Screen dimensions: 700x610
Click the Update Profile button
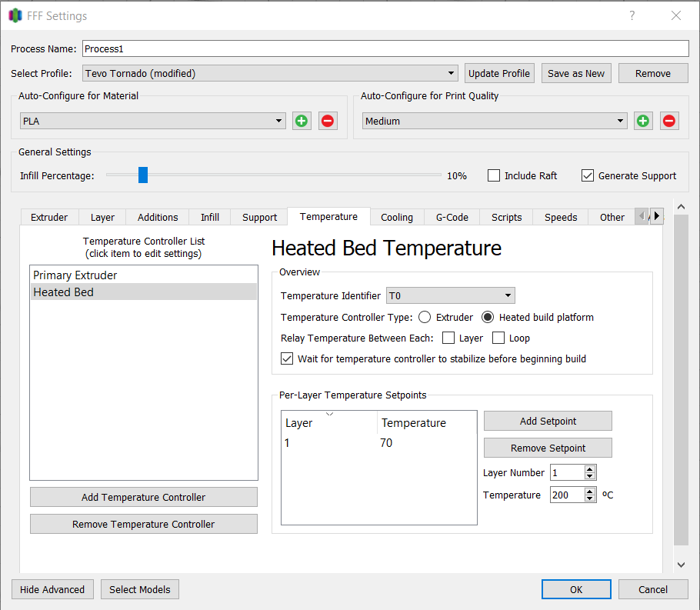pos(499,73)
